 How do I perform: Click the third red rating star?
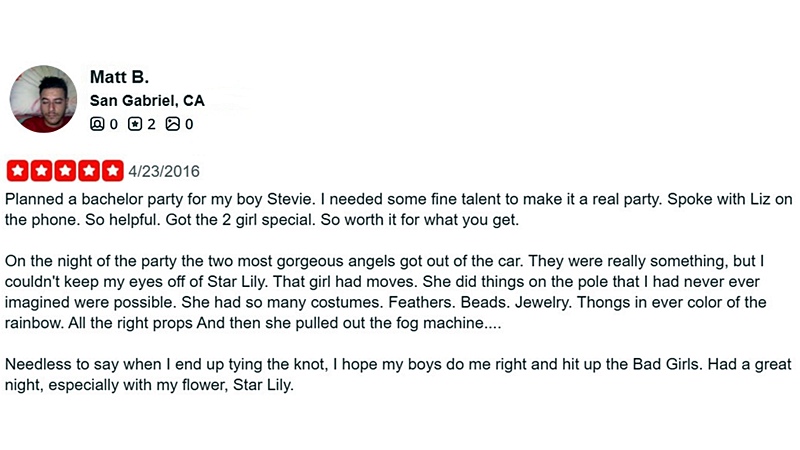pos(65,171)
